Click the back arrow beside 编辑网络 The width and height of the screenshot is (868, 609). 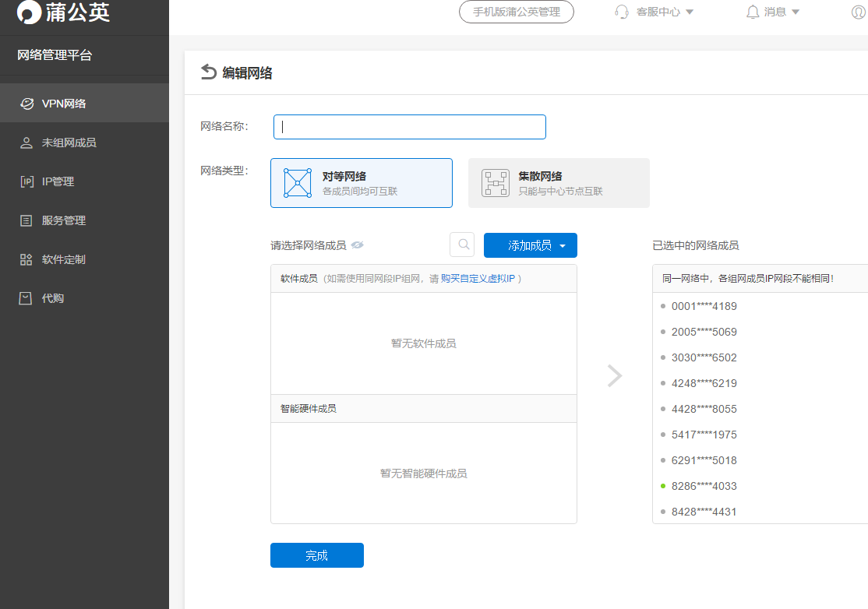tap(208, 72)
